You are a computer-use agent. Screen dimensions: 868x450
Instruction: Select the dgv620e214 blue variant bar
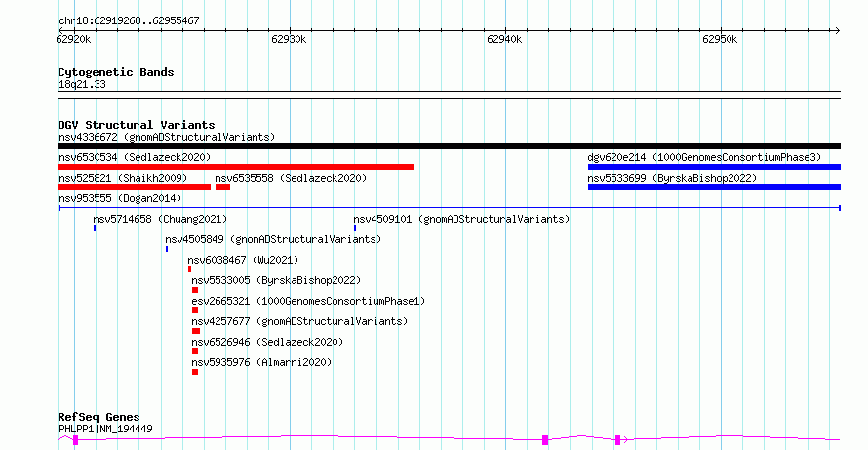coord(714,167)
